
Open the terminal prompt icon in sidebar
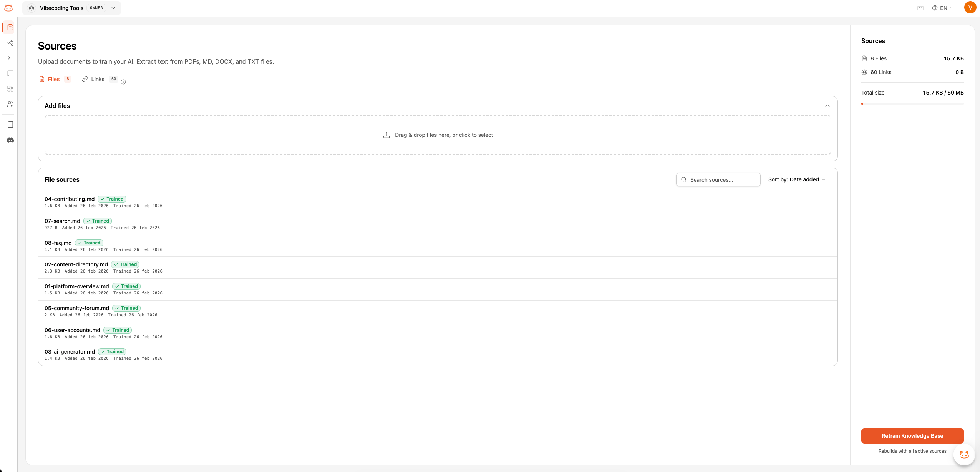click(x=10, y=58)
